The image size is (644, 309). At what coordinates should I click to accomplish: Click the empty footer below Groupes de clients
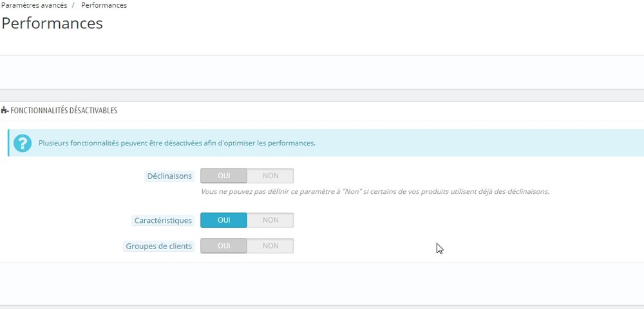pyautogui.click(x=322, y=283)
